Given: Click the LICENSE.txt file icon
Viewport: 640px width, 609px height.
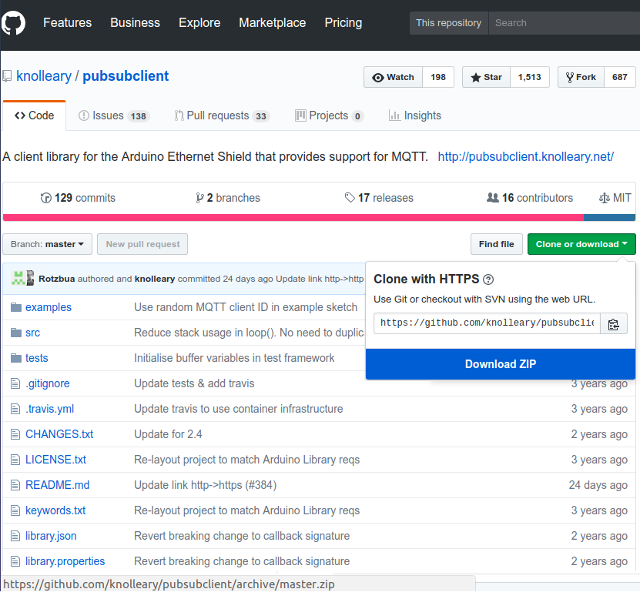Looking at the screenshot, I should click(16, 460).
